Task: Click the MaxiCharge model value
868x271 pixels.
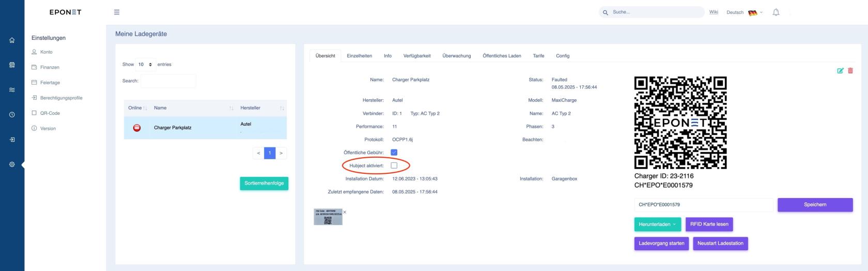Action: pos(564,100)
